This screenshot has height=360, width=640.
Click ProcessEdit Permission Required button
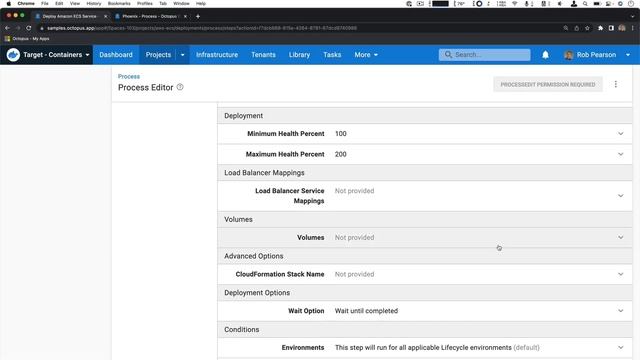point(548,84)
